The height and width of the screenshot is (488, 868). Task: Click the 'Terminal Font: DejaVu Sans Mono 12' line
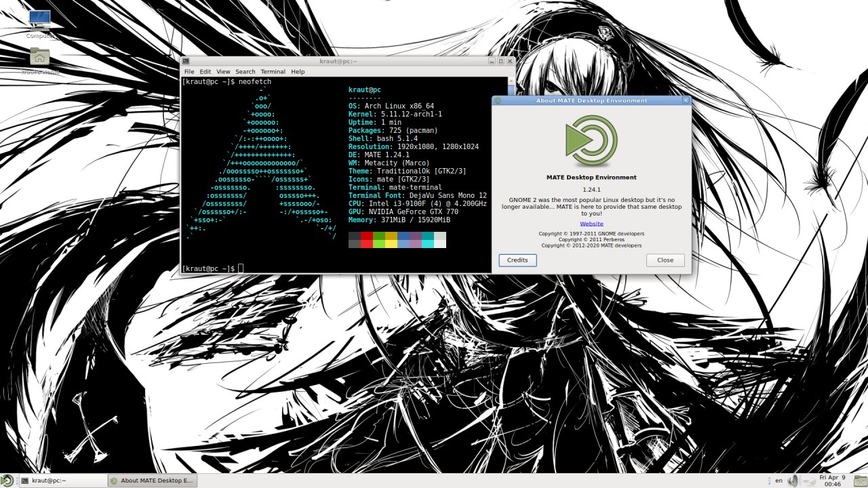tap(418, 196)
